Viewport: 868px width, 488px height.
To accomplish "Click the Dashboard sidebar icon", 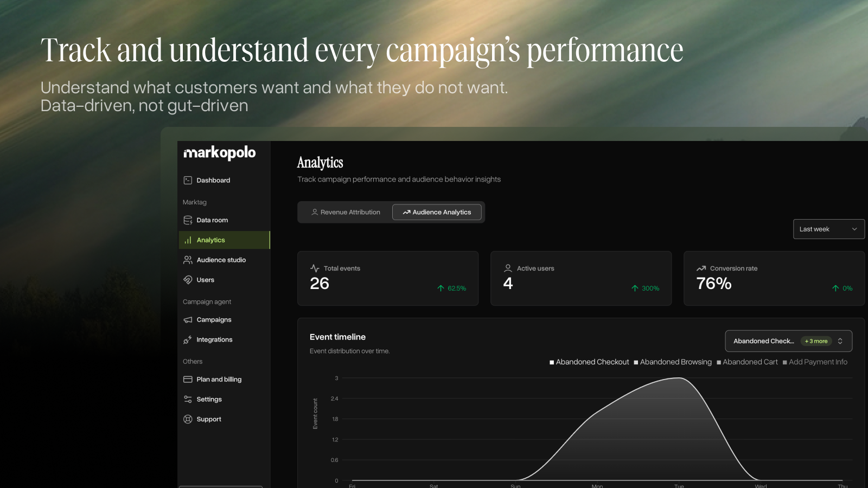I will coord(188,180).
